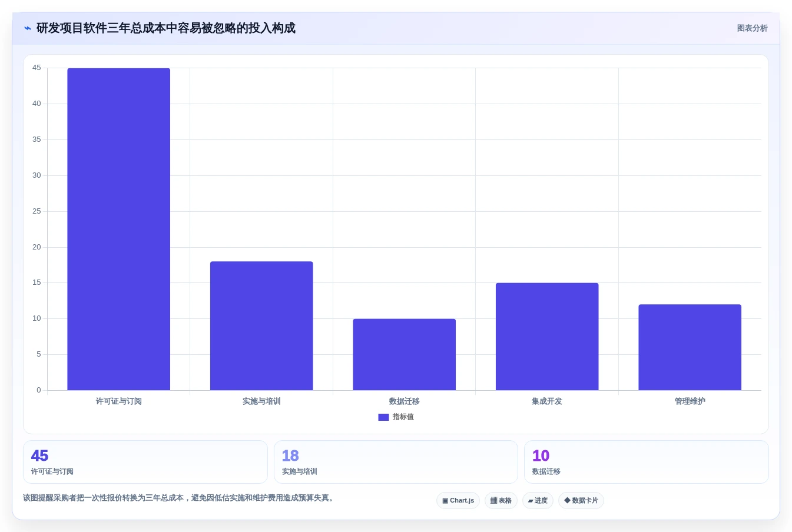Viewport: 792px width, 532px height.
Task: Select the 数据迁移 bar in chart
Action: tap(405, 354)
